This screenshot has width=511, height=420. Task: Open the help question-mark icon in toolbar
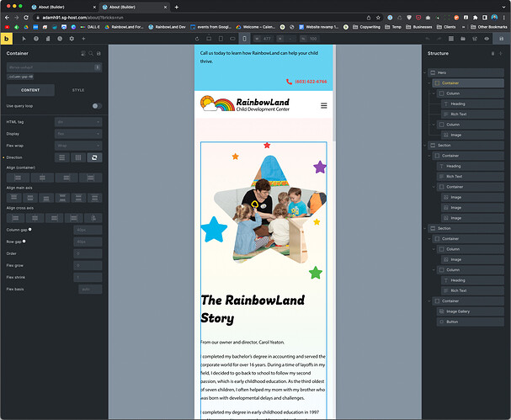click(36, 39)
